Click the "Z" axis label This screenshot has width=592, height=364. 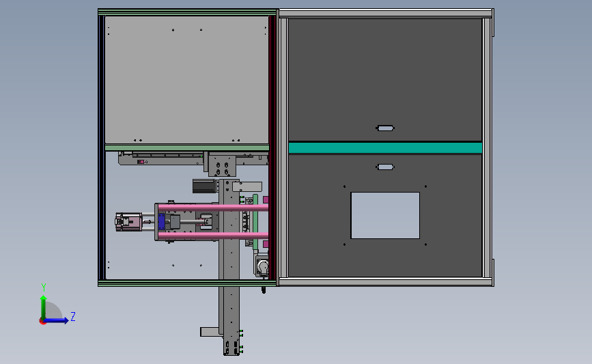tap(73, 316)
